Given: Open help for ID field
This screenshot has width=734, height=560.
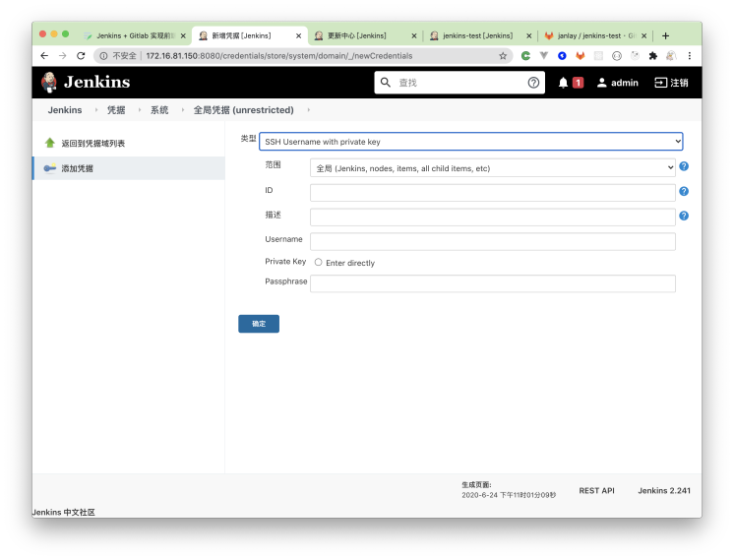Looking at the screenshot, I should (x=684, y=191).
